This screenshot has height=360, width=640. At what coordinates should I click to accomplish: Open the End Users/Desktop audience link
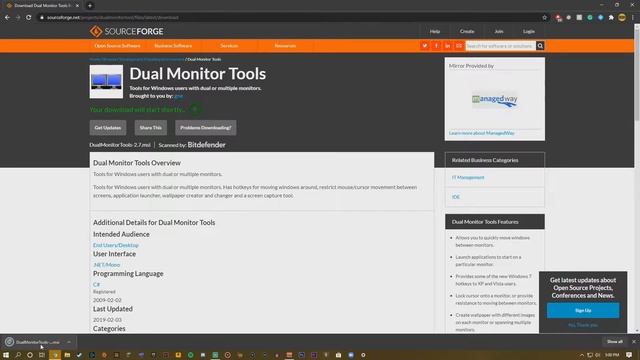coord(116,245)
